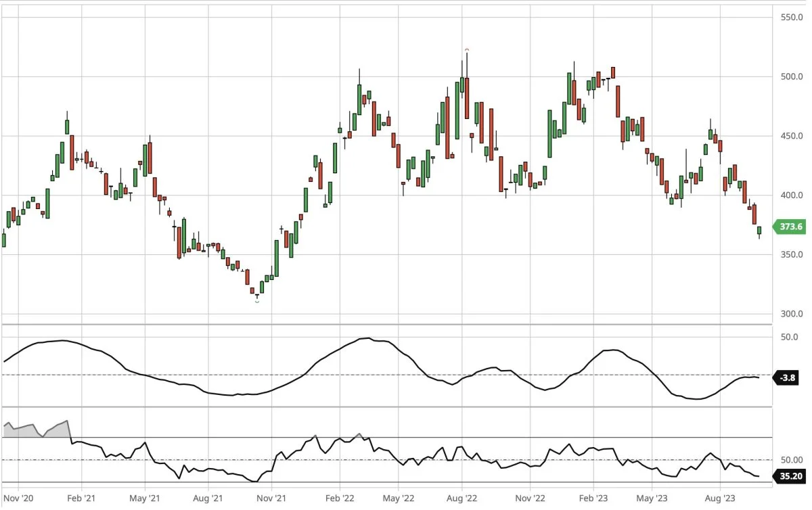Viewport: 812px width, 510px height.
Task: Select the 500.0 price axis label
Action: (x=790, y=76)
